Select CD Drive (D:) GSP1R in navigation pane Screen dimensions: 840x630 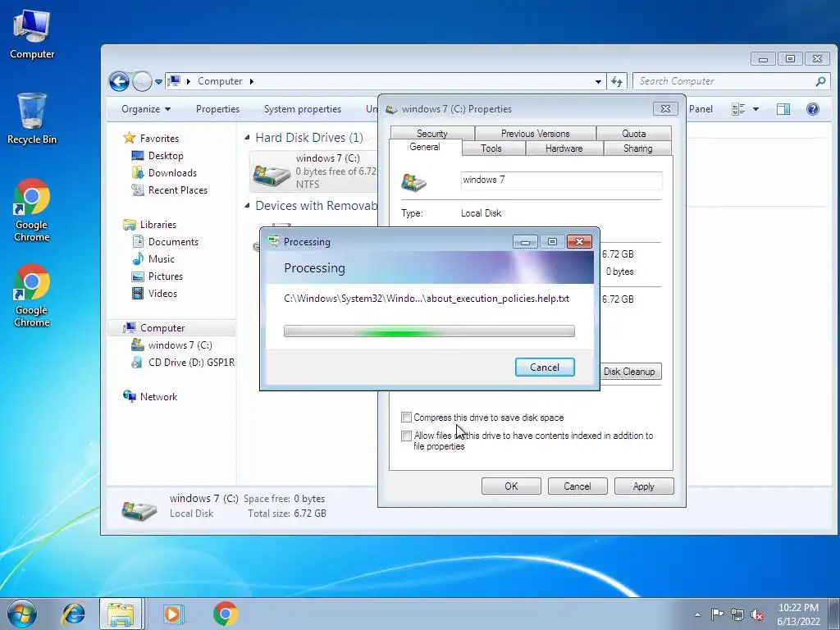coord(183,362)
